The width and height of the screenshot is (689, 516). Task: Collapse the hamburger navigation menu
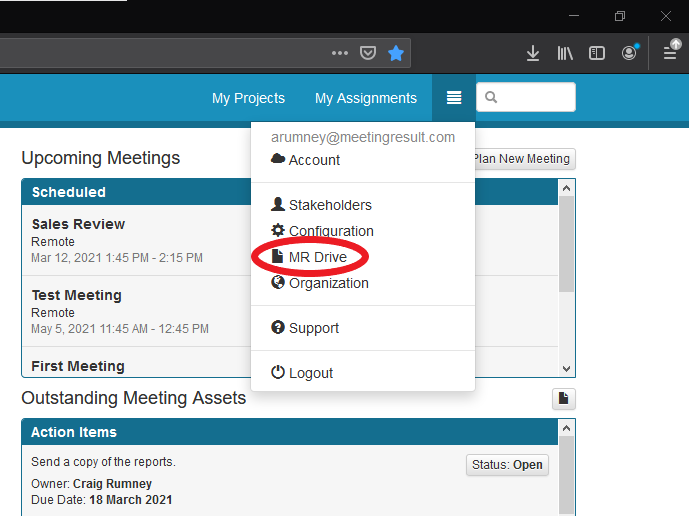click(454, 98)
